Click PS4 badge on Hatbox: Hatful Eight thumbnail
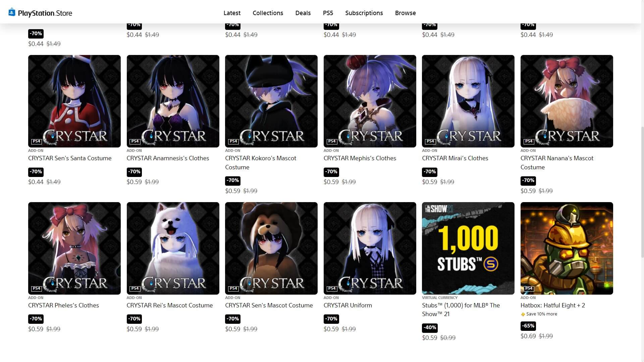Viewport: 644px width, 362px height. click(528, 288)
